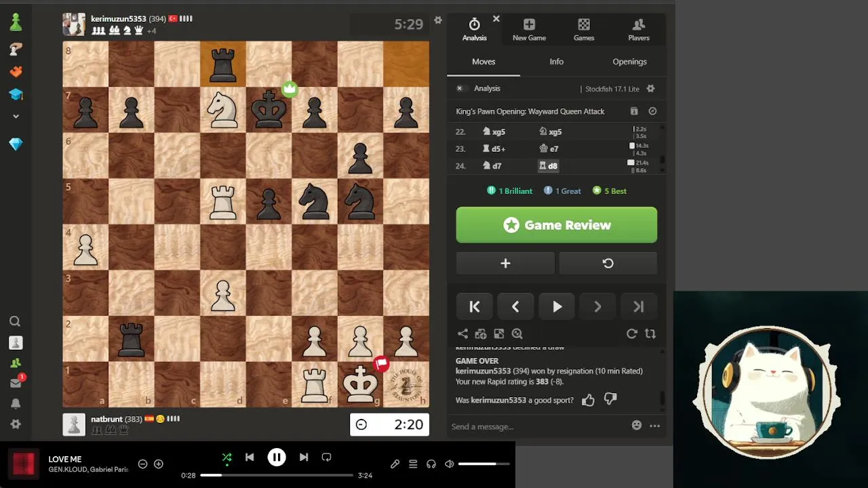Play through the moves
The height and width of the screenshot is (488, 868).
tap(557, 307)
